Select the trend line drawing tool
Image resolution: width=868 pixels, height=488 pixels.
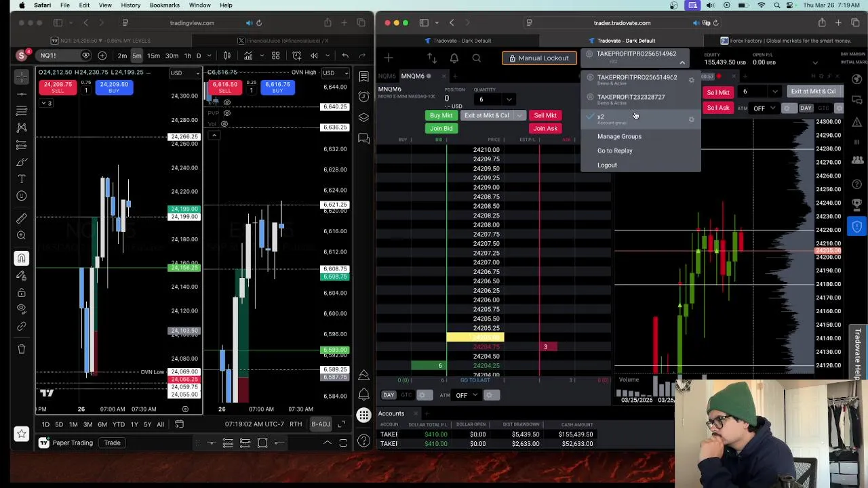22,94
